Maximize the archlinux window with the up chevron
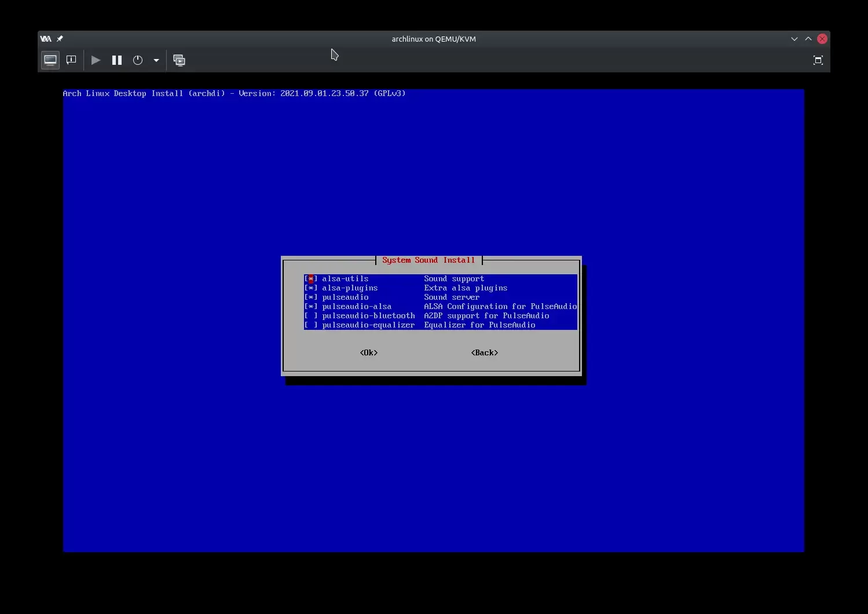Screen dimensions: 868x614 tap(808, 39)
